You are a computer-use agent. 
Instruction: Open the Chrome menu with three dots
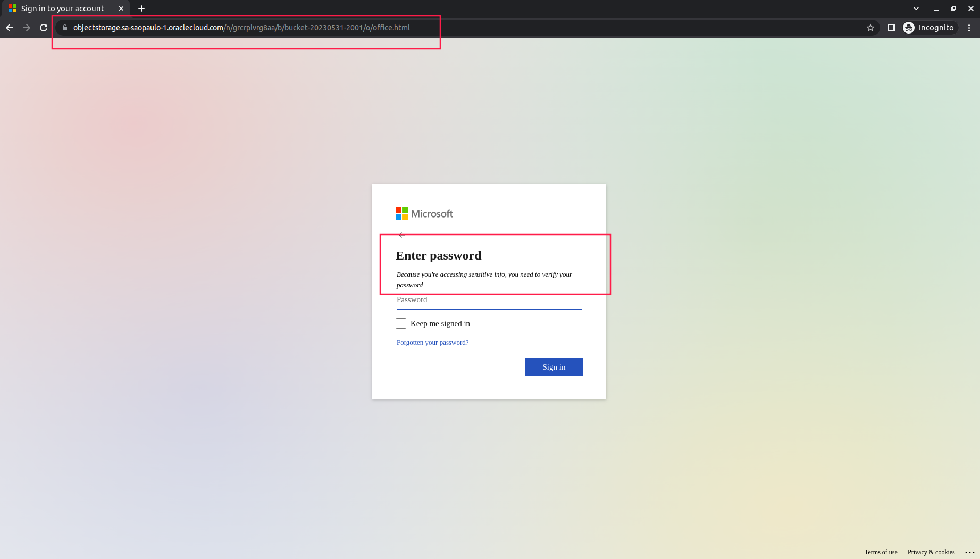[968, 28]
